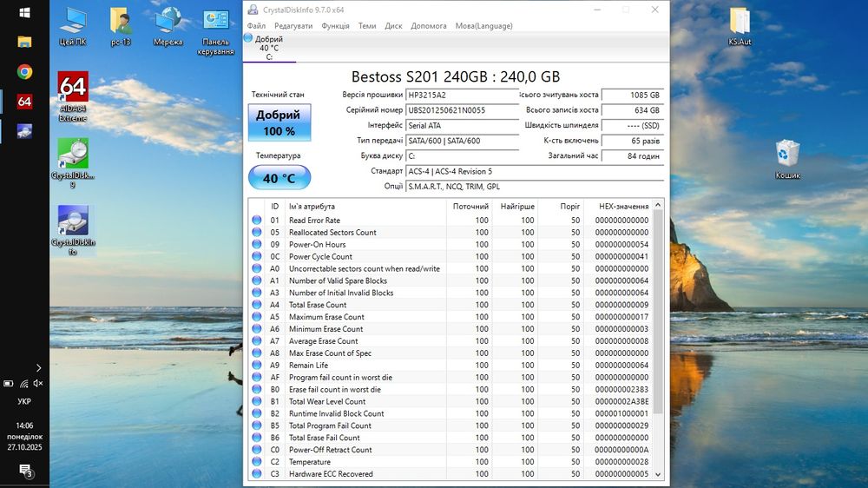Viewport: 868px width, 488px height.
Task: Click the scroll up arrow of attribute list
Action: coord(658,205)
